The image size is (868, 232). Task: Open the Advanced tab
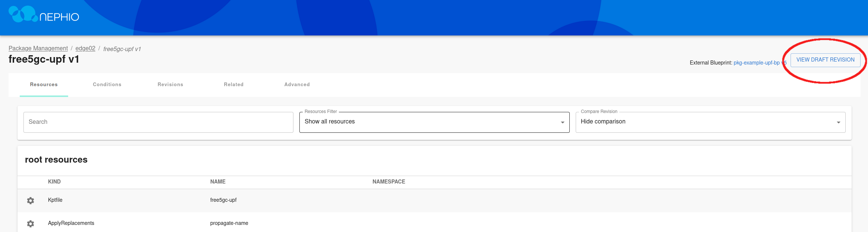pos(297,85)
